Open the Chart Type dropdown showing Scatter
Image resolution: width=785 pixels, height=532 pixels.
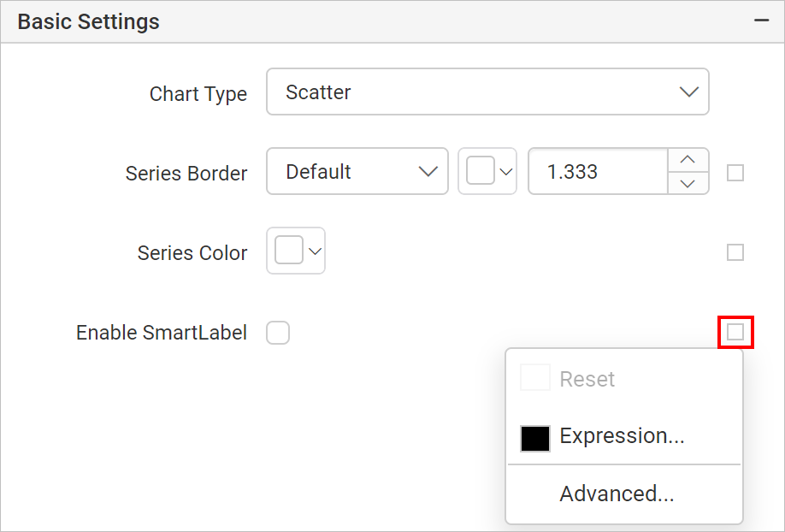click(x=487, y=92)
